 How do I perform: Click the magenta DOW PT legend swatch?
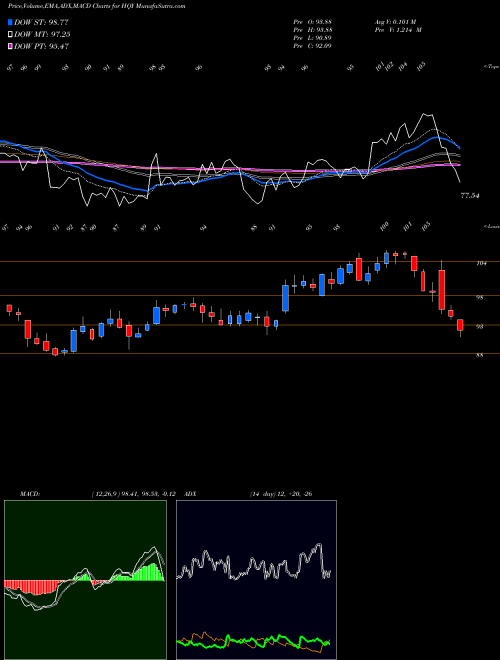pyautogui.click(x=11, y=46)
